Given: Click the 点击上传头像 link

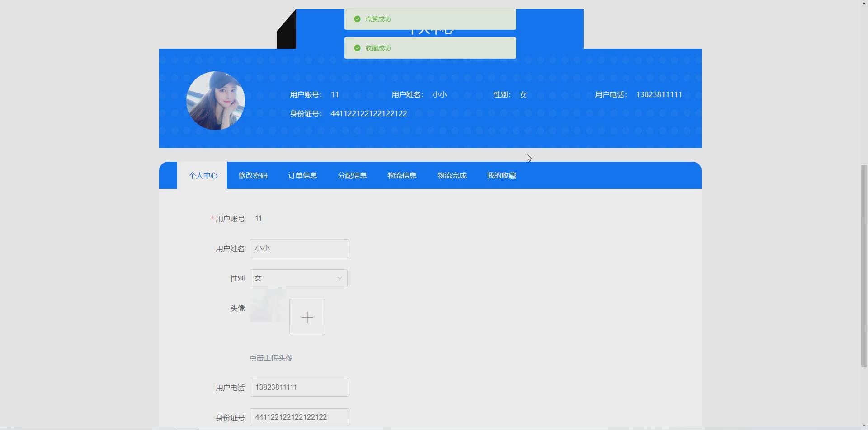Looking at the screenshot, I should pos(271,357).
